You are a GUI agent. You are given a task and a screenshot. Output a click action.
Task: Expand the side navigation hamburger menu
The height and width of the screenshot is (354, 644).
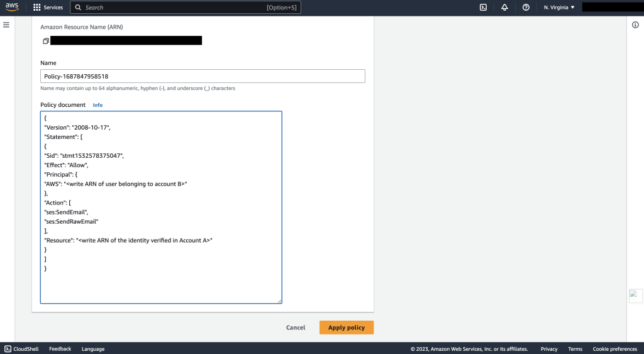(x=6, y=25)
